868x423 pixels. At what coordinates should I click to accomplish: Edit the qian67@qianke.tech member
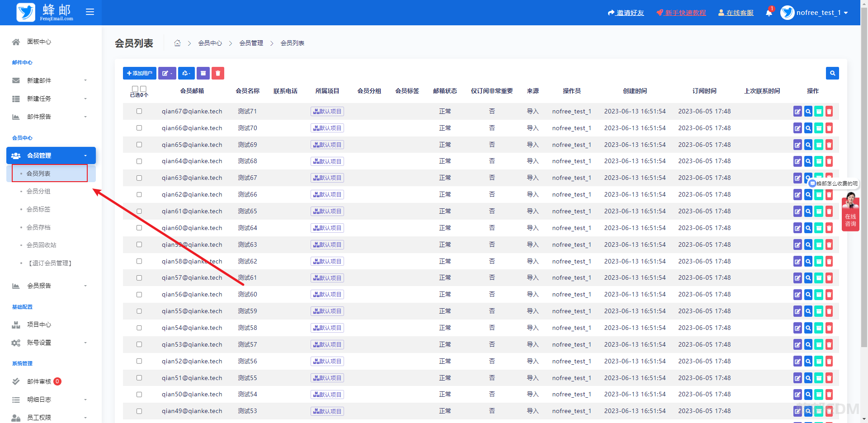(797, 112)
